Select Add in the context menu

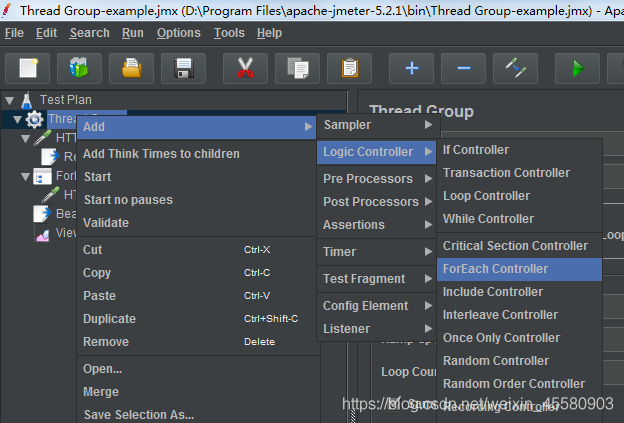(197, 127)
